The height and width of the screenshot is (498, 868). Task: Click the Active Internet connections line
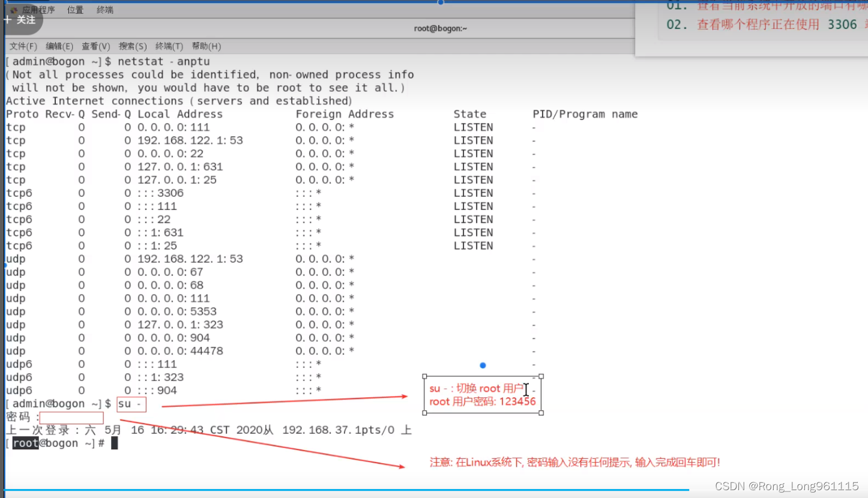tap(179, 101)
